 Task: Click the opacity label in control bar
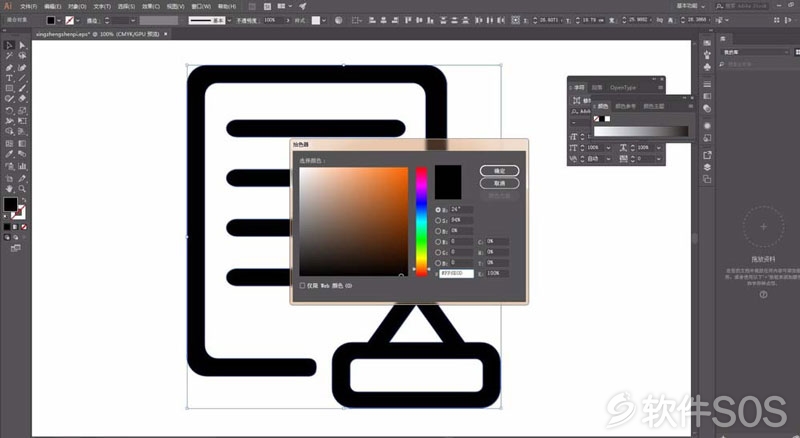click(247, 20)
